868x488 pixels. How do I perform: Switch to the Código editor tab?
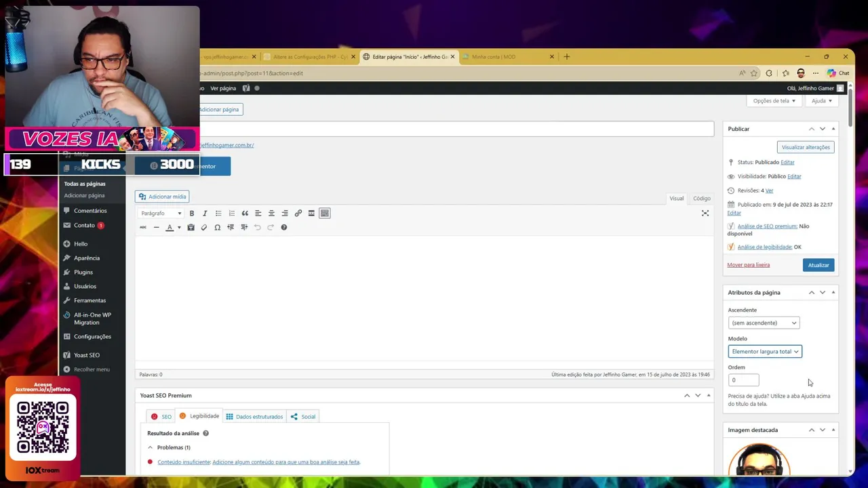pyautogui.click(x=702, y=198)
